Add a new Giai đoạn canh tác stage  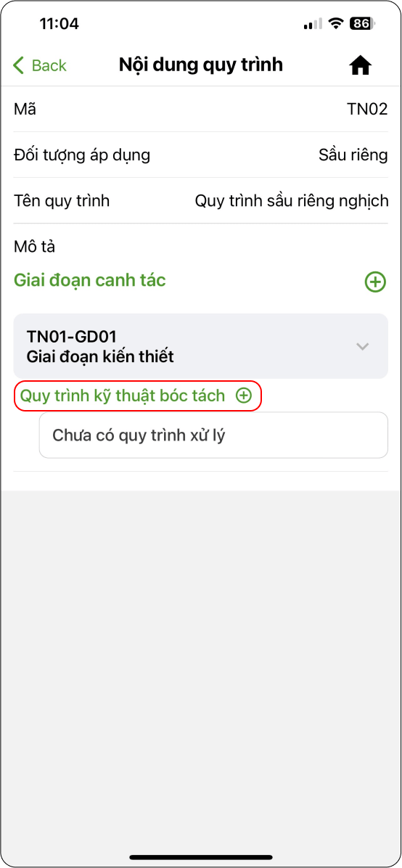coord(375,282)
